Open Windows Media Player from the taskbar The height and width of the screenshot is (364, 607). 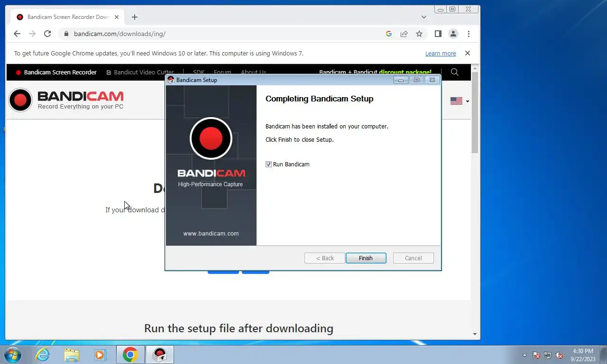coord(100,355)
